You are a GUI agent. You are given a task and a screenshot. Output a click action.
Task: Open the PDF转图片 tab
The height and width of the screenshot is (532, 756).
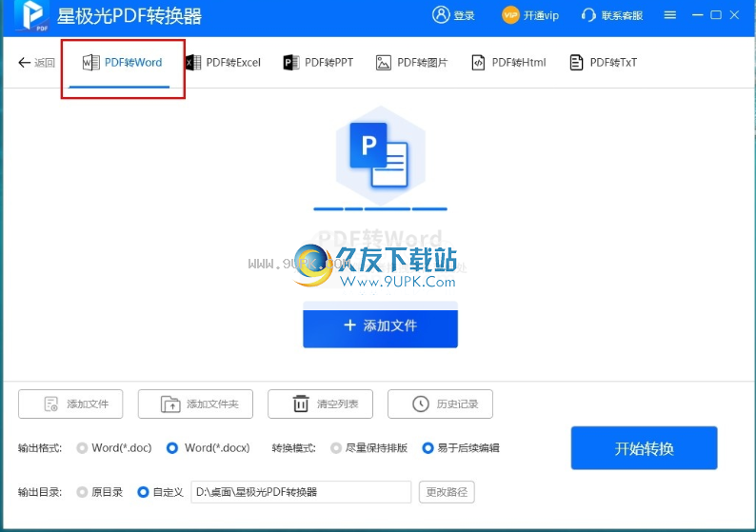point(411,63)
